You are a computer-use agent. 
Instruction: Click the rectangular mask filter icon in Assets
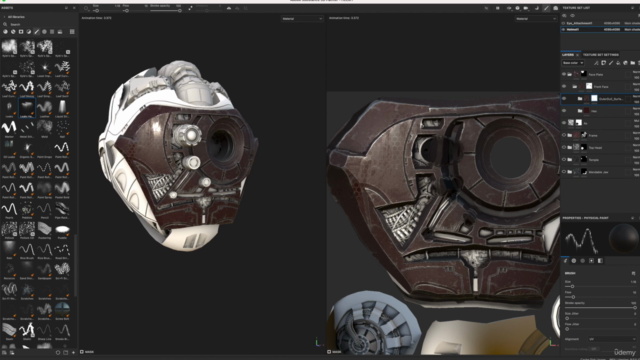click(x=21, y=31)
